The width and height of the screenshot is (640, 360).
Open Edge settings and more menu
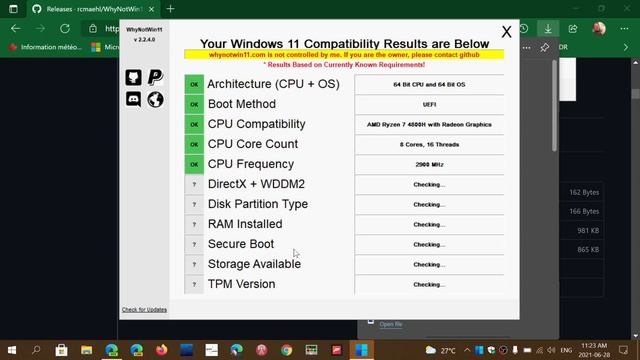click(624, 29)
